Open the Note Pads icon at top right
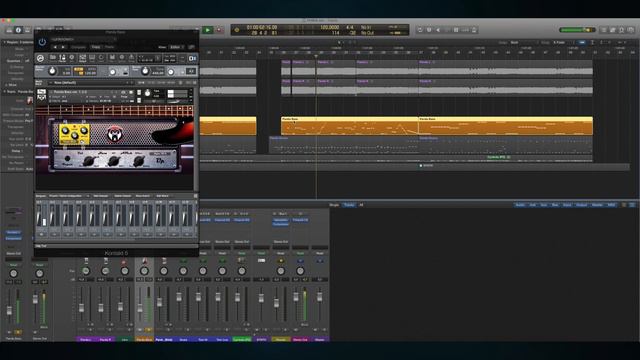Image resolution: width=640 pixels, height=360 pixels. click(x=613, y=30)
